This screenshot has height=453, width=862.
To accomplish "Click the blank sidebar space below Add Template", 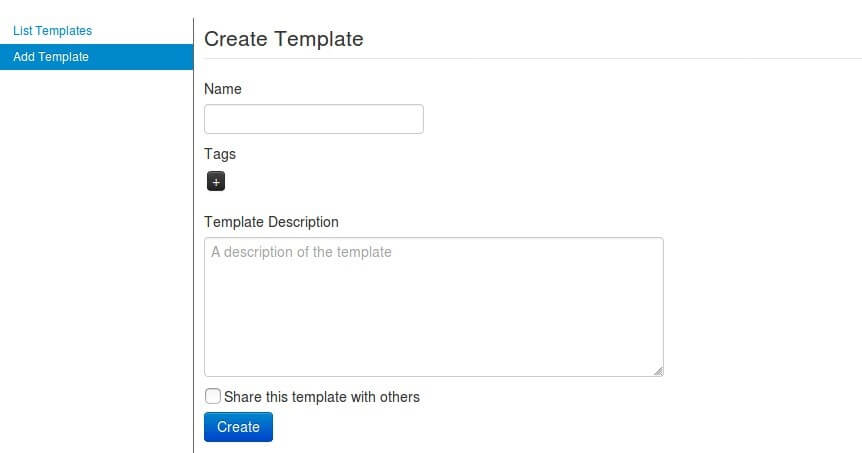I will [x=96, y=261].
